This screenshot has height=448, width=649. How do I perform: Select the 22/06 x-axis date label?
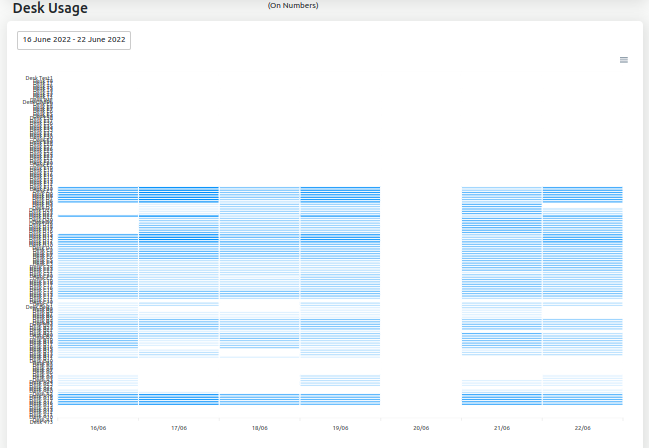(583, 428)
